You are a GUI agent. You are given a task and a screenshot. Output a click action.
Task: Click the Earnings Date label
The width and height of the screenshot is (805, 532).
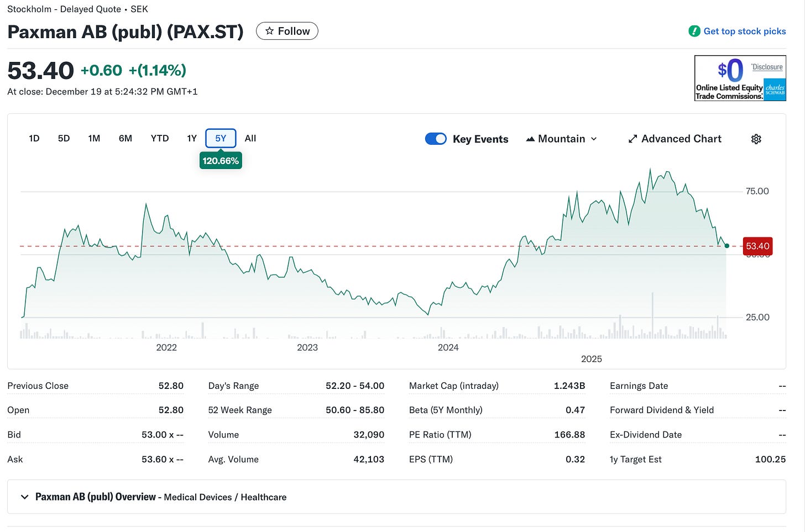click(x=639, y=386)
